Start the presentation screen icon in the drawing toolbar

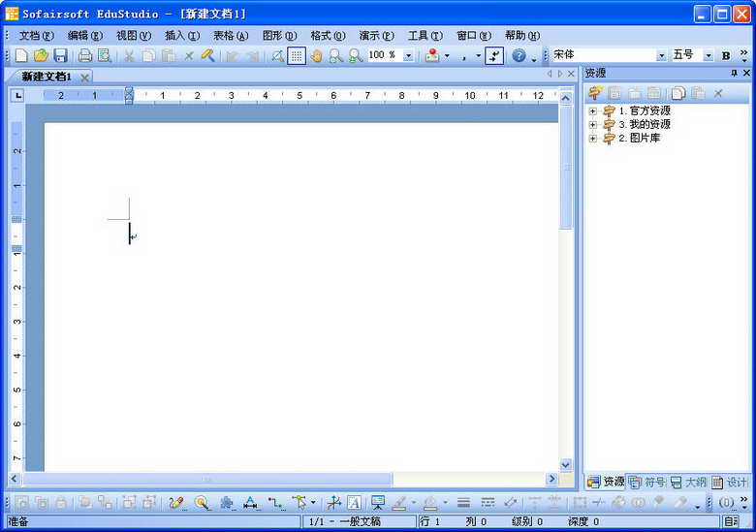tap(378, 503)
